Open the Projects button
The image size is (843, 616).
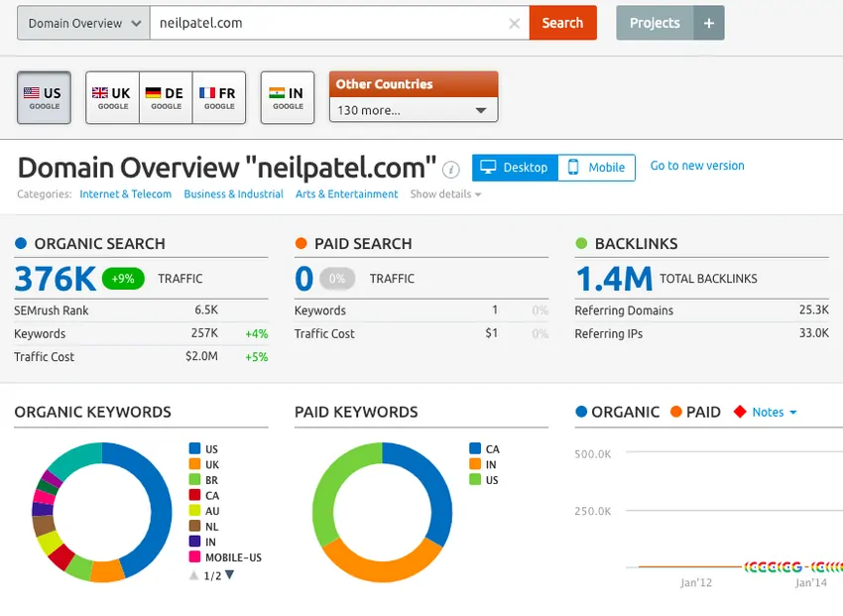[x=655, y=23]
